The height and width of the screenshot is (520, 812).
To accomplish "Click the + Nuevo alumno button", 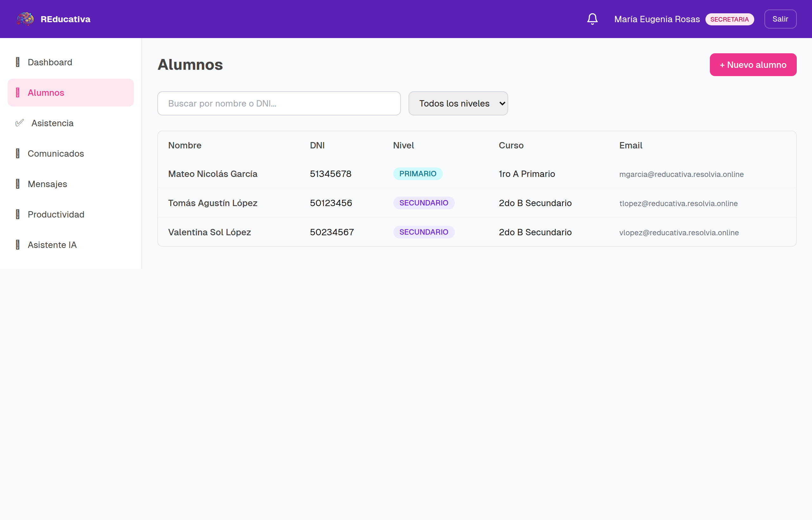I will pyautogui.click(x=753, y=64).
